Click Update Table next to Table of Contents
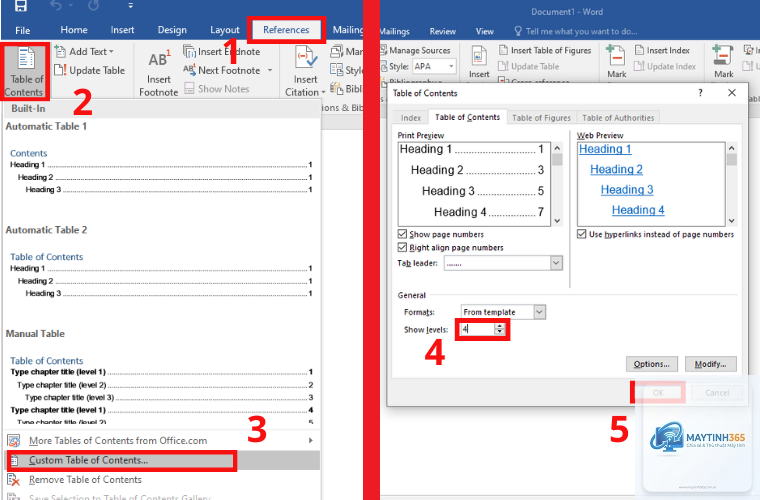 click(90, 70)
